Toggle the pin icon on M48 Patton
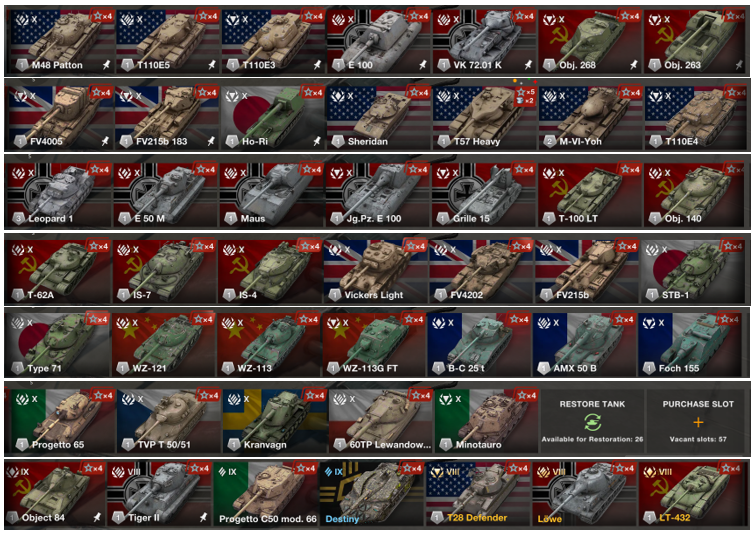Viewport: 755px width, 534px height. [x=106, y=65]
